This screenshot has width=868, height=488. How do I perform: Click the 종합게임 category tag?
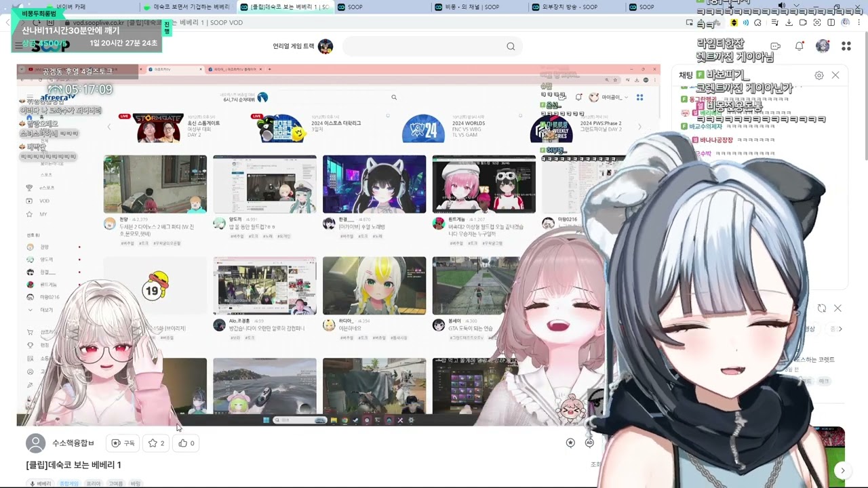(69, 484)
